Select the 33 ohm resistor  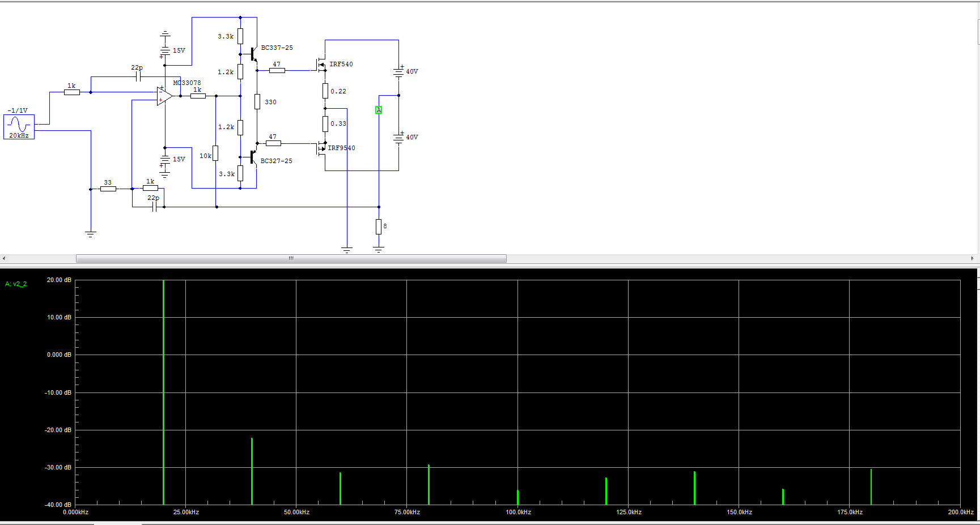pos(108,189)
